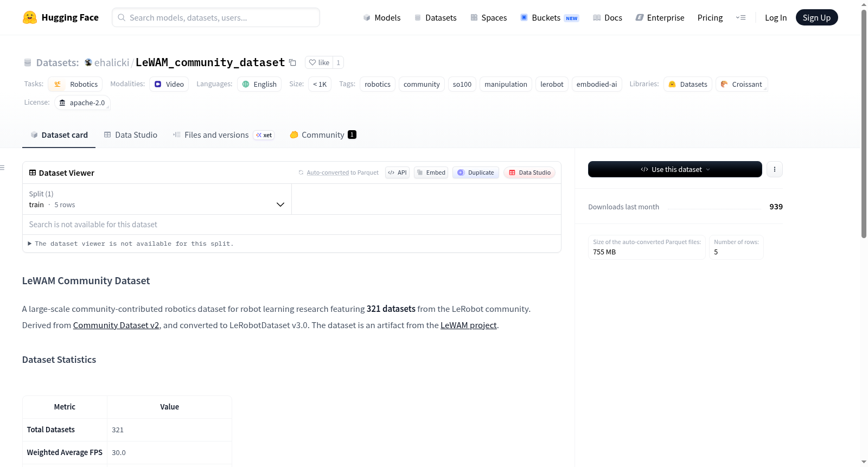868x467 pixels.
Task: Open the like count number
Action: click(x=339, y=62)
